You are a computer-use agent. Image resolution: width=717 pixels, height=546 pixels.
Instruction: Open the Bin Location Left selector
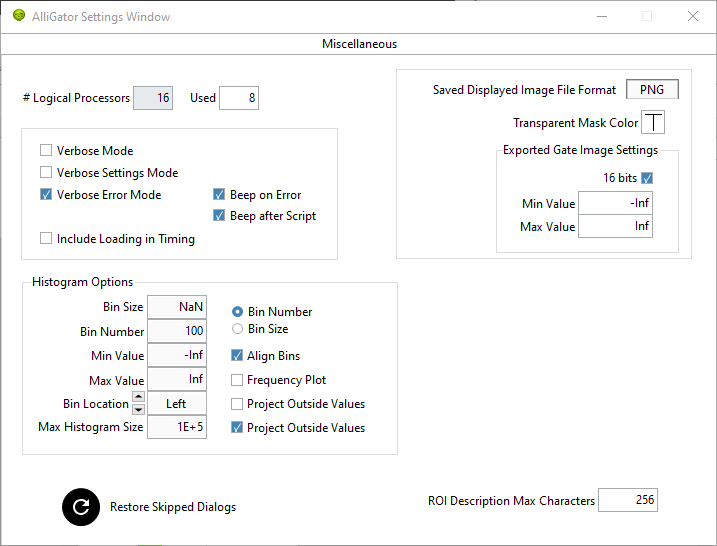[x=177, y=403]
